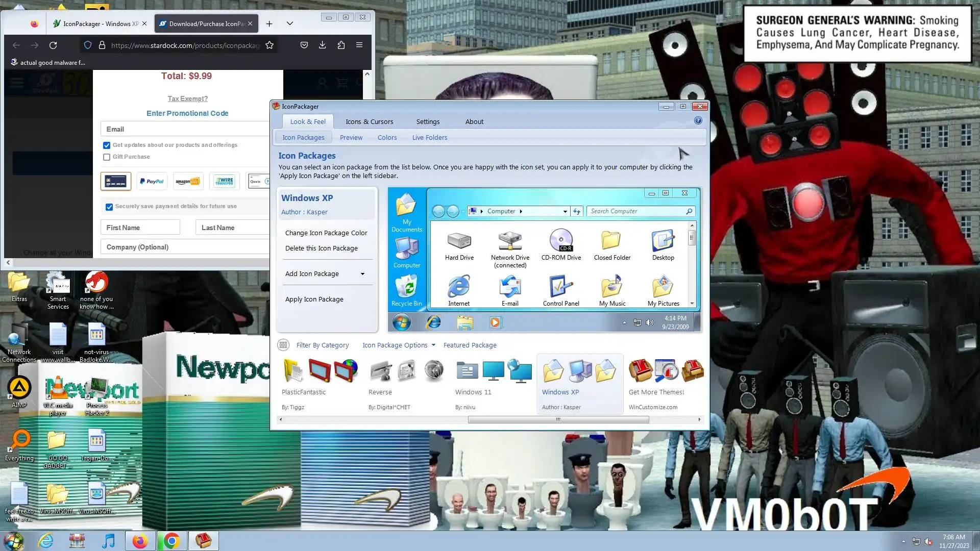The width and height of the screenshot is (980, 551).
Task: Select the PlasticFantastic icon package thumbnail
Action: pyautogui.click(x=320, y=371)
